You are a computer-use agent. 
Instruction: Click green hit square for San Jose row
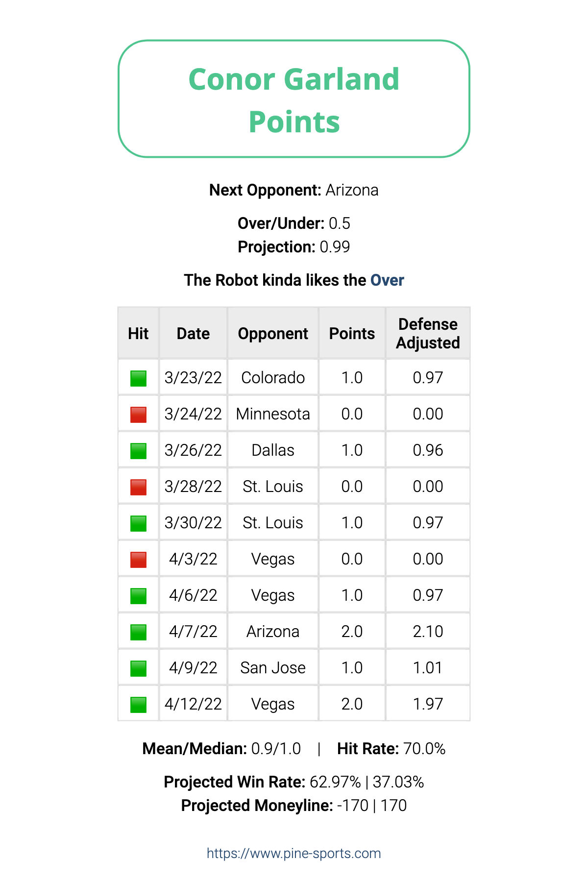pyautogui.click(x=138, y=668)
